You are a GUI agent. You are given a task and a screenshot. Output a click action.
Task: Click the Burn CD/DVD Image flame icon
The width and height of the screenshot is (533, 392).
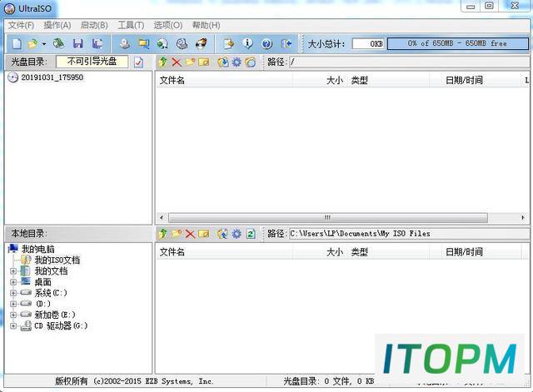click(x=202, y=43)
